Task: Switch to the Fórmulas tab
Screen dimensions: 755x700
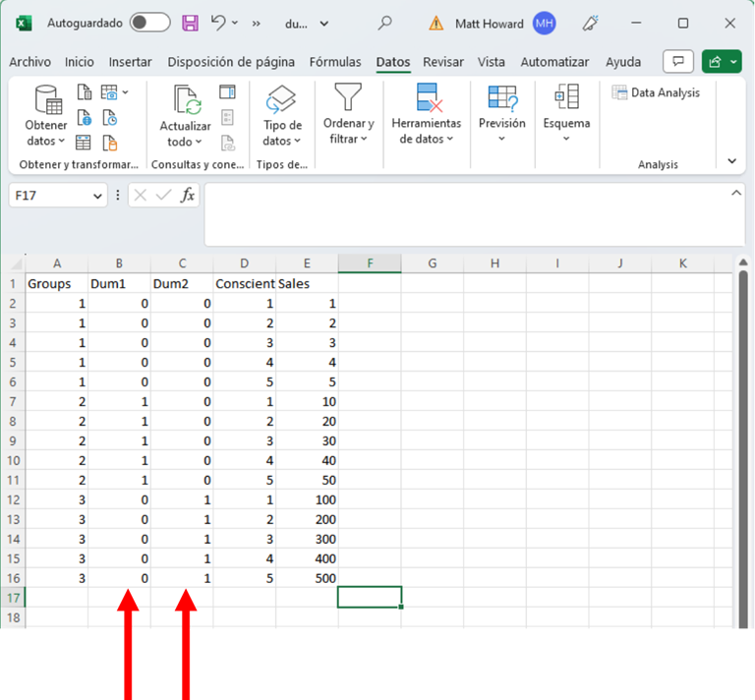Action: coord(335,62)
